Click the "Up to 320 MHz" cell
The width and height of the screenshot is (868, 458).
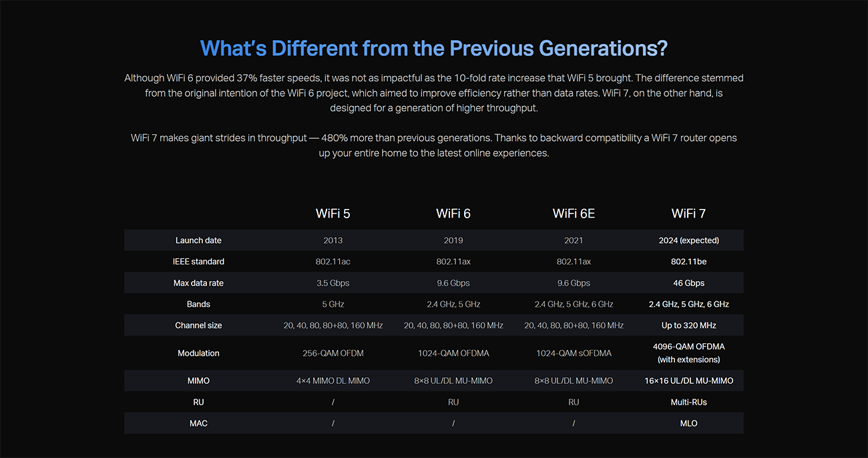[x=688, y=326]
